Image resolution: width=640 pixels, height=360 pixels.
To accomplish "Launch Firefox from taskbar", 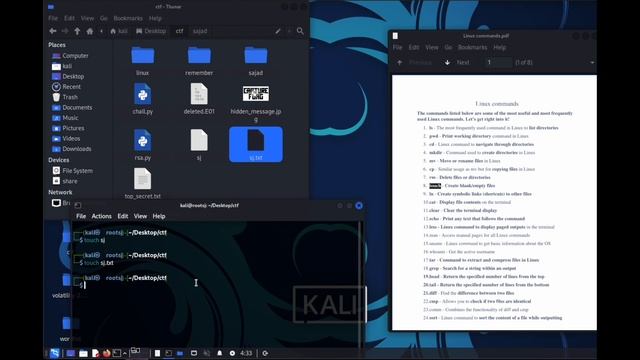I will [107, 353].
